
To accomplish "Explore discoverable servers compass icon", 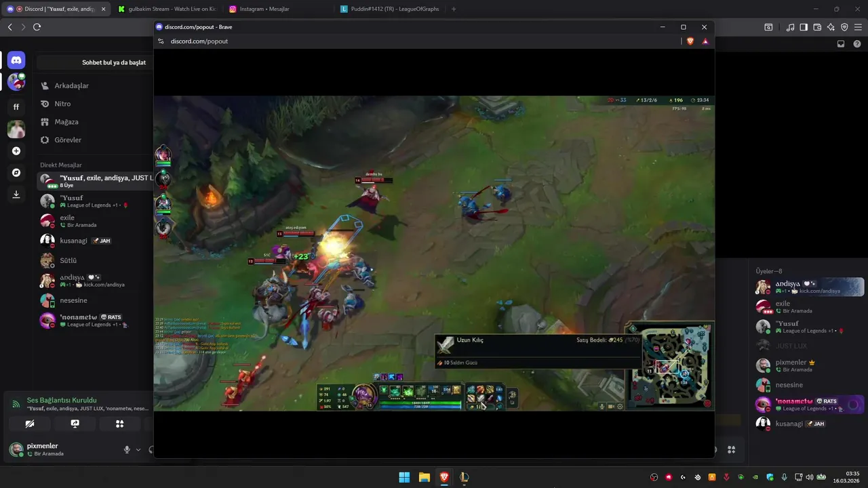I will tap(16, 173).
